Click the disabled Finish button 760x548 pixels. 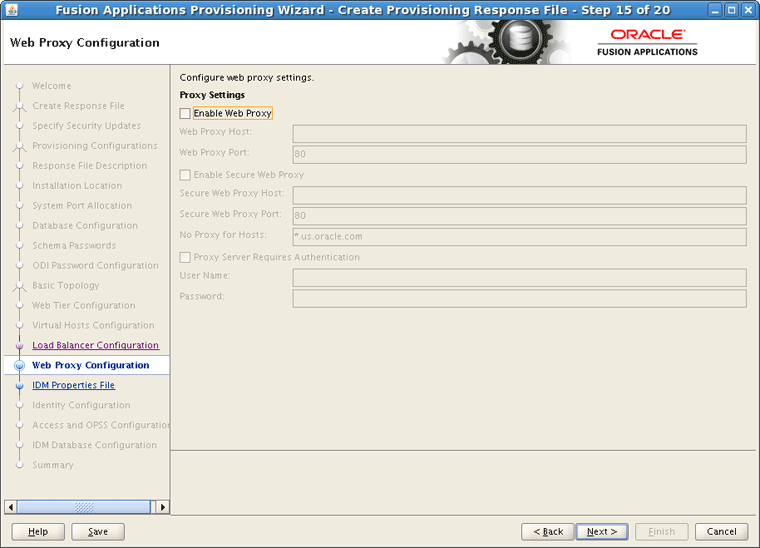(x=662, y=532)
